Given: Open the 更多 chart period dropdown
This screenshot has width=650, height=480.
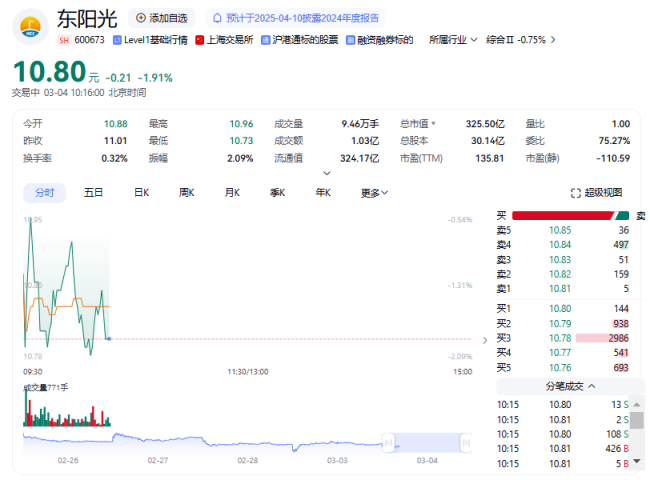Looking at the screenshot, I should (374, 193).
